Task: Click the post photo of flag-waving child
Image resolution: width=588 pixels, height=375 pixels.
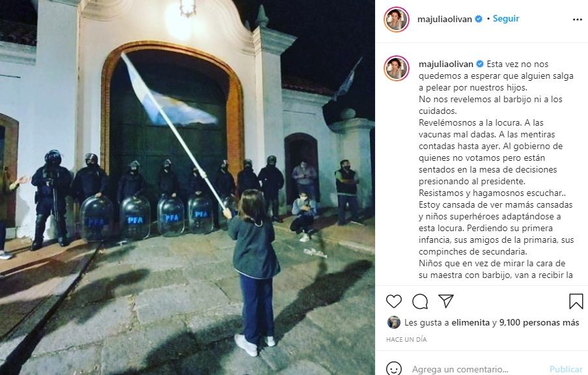Action: pos(188,187)
